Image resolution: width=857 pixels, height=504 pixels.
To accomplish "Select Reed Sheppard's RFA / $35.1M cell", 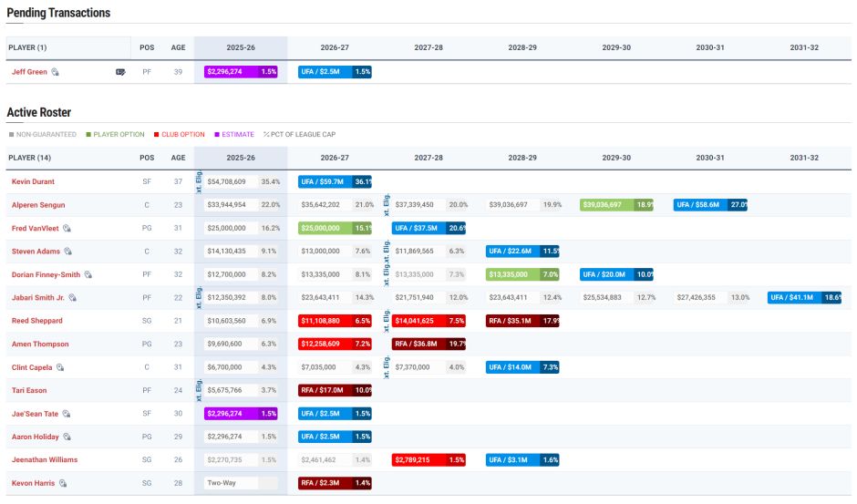I will 522,321.
